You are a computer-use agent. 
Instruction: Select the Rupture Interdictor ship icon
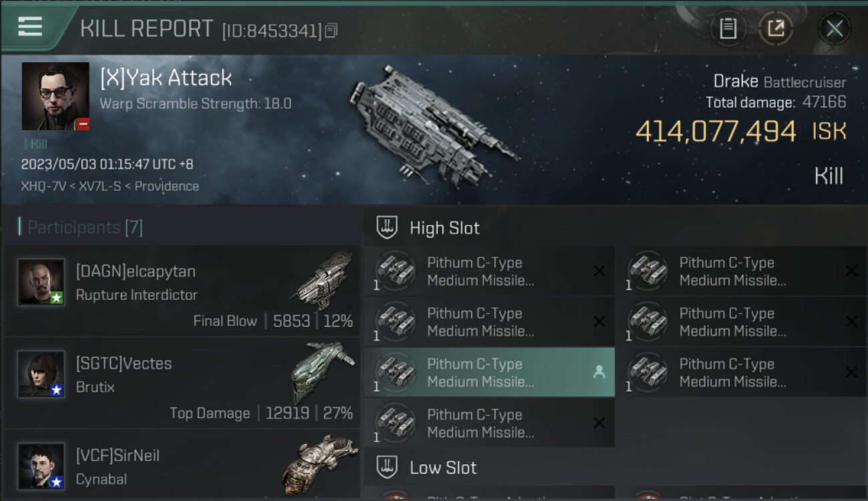click(x=322, y=281)
